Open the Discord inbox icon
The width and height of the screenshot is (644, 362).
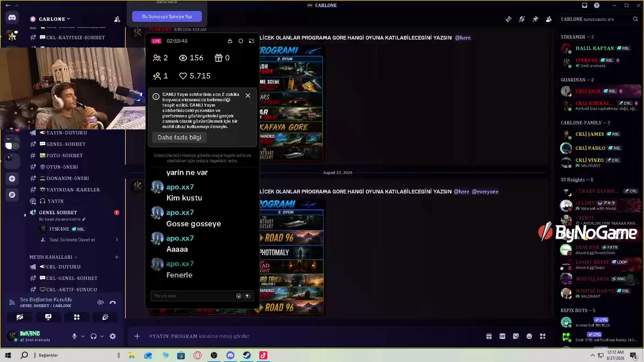585,6
